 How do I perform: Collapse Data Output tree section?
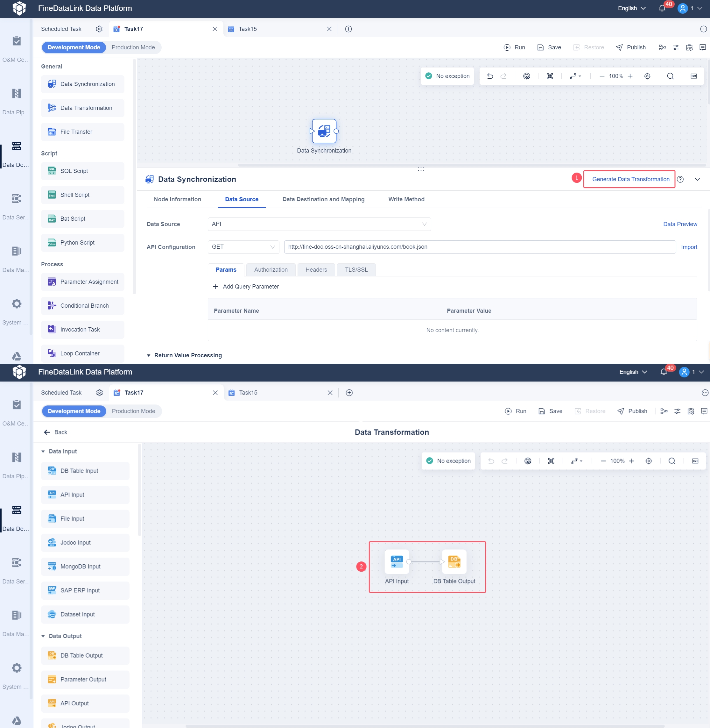(x=43, y=636)
